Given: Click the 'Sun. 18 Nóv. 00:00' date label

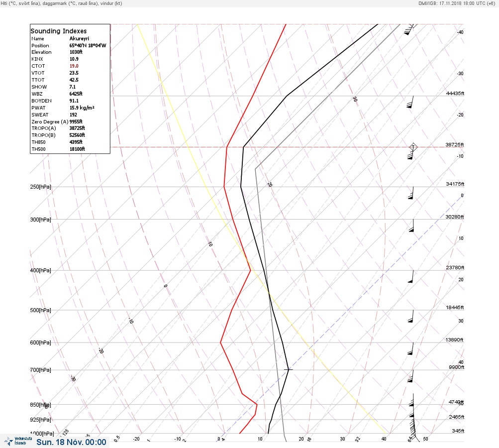Looking at the screenshot, I should click(x=71, y=442).
